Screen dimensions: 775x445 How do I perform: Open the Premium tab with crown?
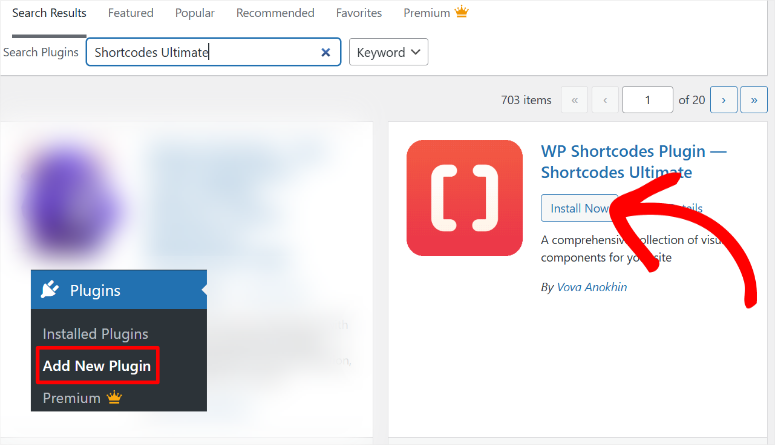coord(435,12)
